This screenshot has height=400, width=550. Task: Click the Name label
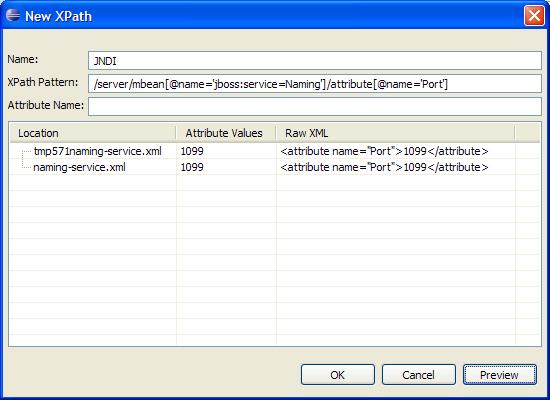[23, 59]
